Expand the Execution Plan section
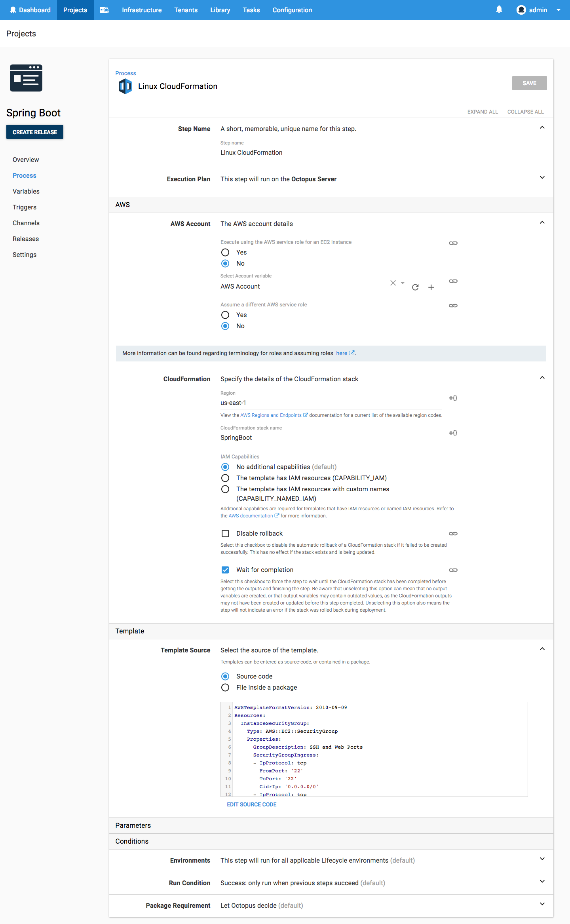 (542, 177)
